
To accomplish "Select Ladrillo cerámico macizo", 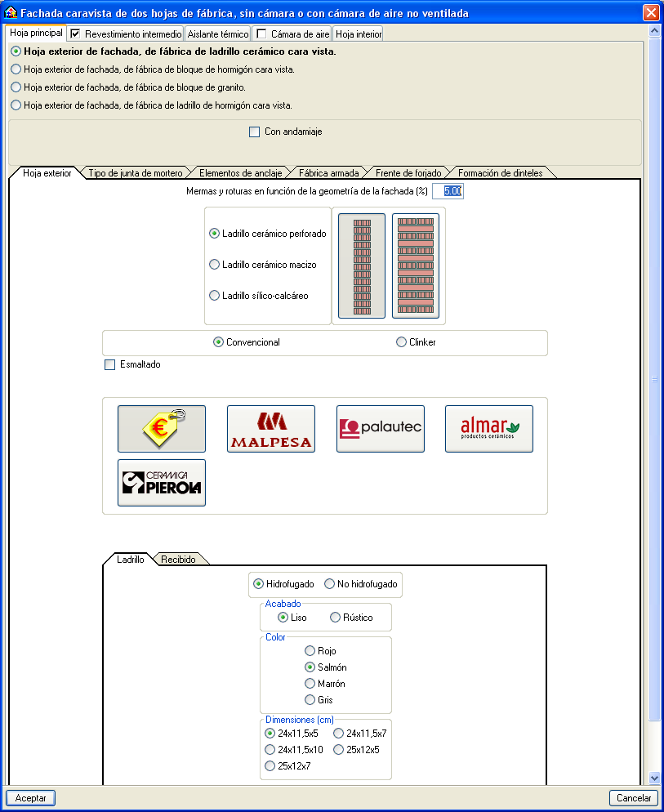I will 263,265.
